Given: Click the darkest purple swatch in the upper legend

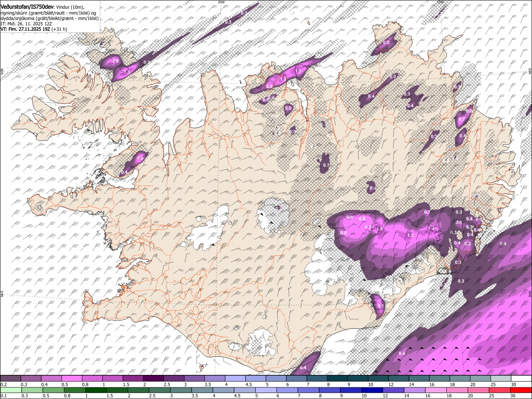Looking at the screenshot, I should pyautogui.click(x=153, y=379).
